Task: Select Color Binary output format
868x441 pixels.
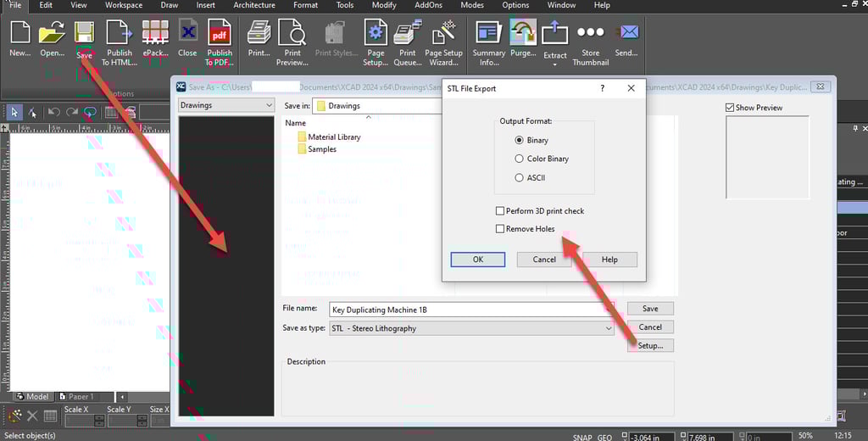Action: pyautogui.click(x=519, y=159)
